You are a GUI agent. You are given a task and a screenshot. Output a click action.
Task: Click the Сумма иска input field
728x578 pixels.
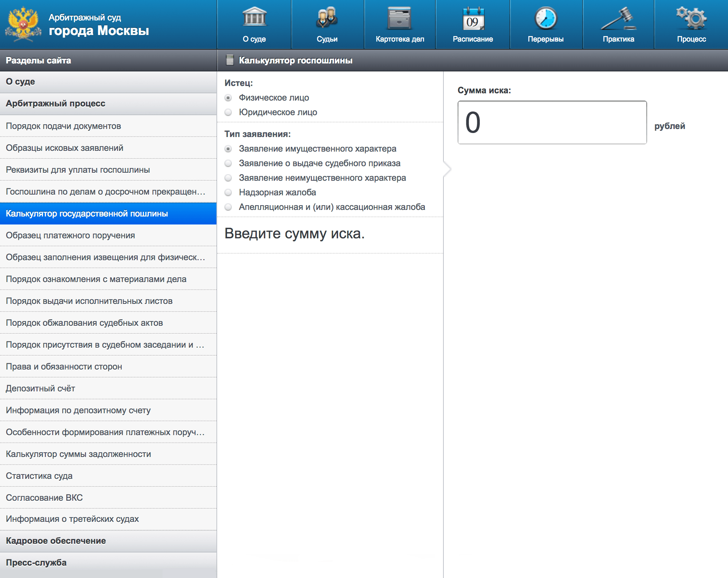click(x=552, y=122)
